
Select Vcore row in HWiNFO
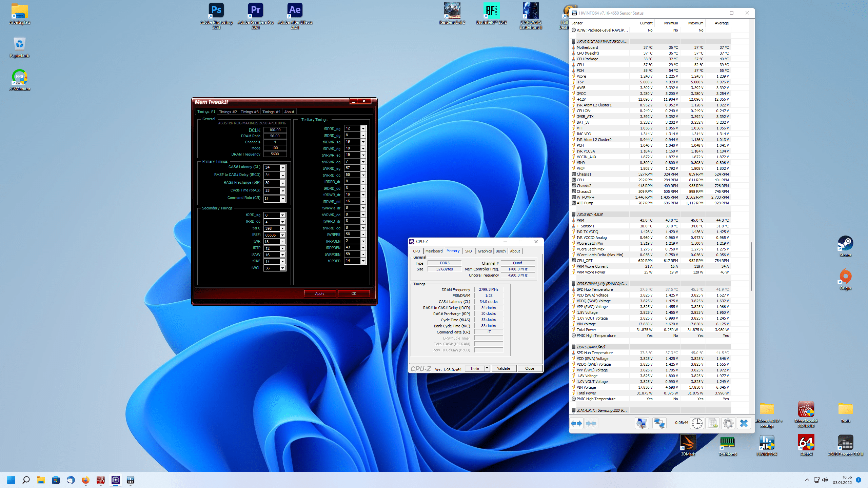coord(651,76)
